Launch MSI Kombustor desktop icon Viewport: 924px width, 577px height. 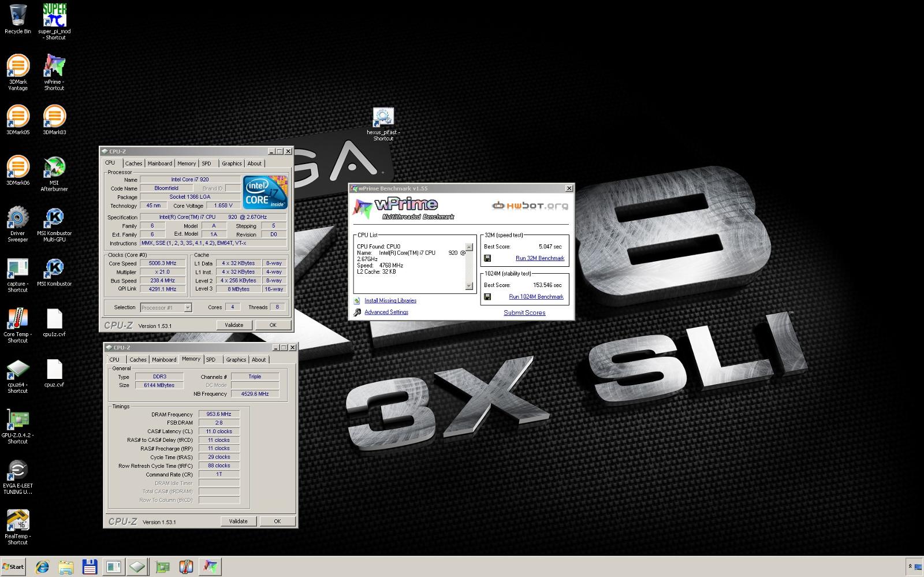[x=54, y=271]
